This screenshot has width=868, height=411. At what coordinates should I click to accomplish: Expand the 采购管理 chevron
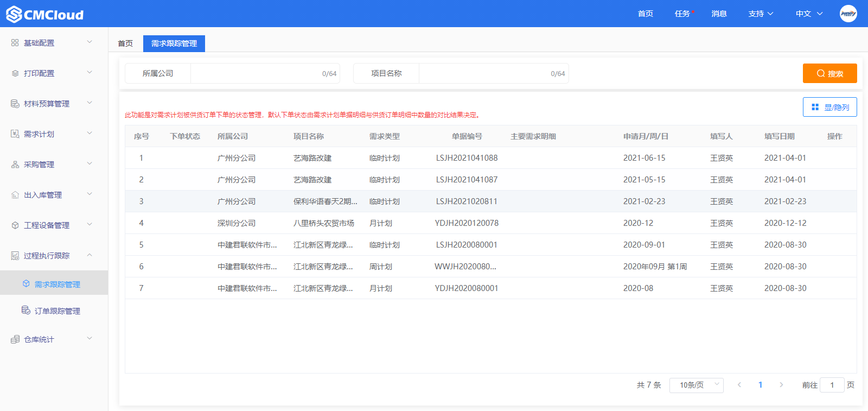point(90,163)
